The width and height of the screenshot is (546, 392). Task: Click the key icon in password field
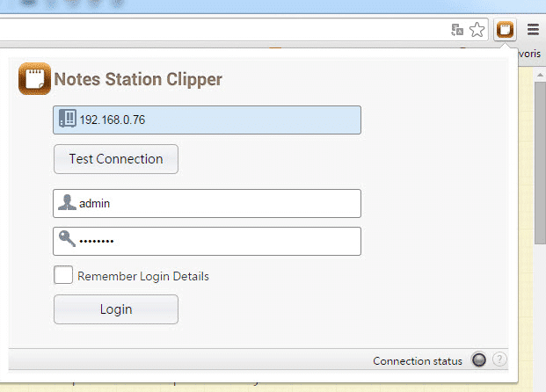(67, 238)
